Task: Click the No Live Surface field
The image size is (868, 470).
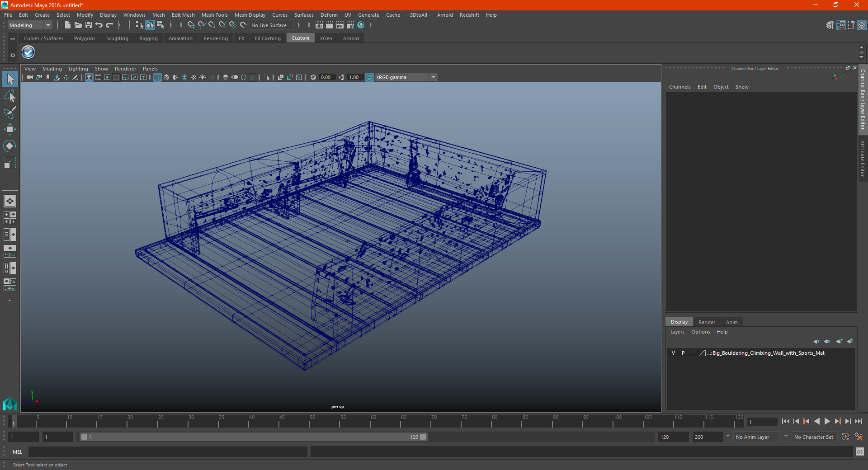Action: click(271, 25)
